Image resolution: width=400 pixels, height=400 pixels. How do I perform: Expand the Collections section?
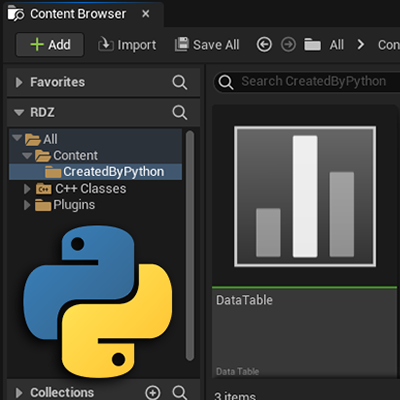tap(19, 393)
